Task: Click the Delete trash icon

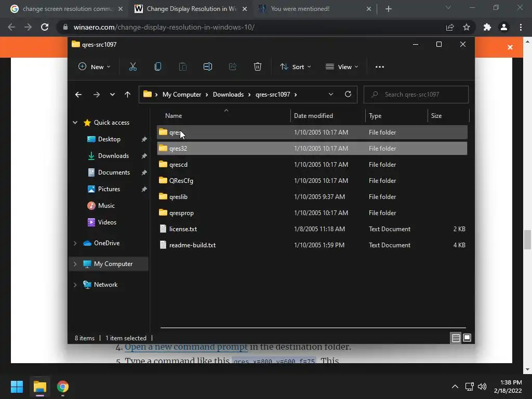Action: tap(258, 67)
